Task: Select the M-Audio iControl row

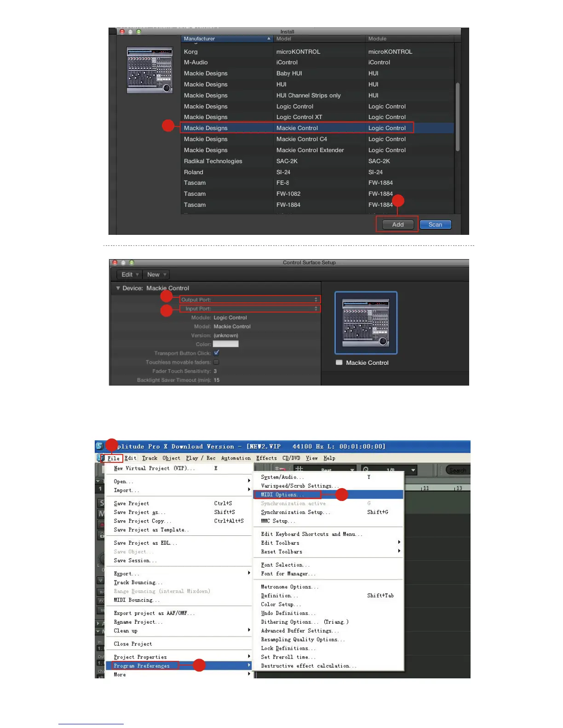Action: [x=317, y=63]
